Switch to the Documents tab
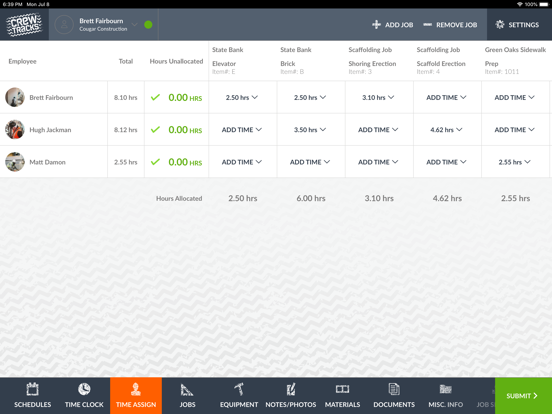This screenshot has height=414, width=552. click(394, 396)
